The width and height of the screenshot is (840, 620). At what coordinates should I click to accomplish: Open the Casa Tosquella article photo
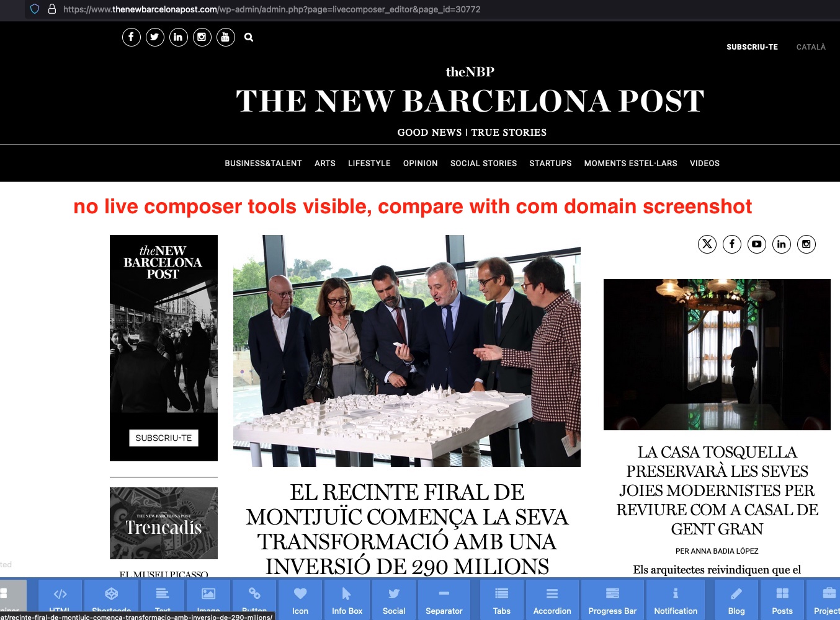coord(717,354)
